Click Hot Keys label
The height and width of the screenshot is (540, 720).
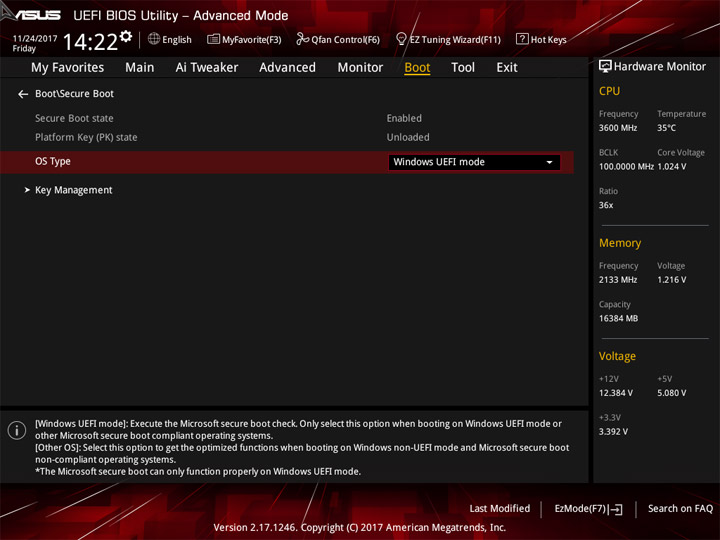pos(549,40)
